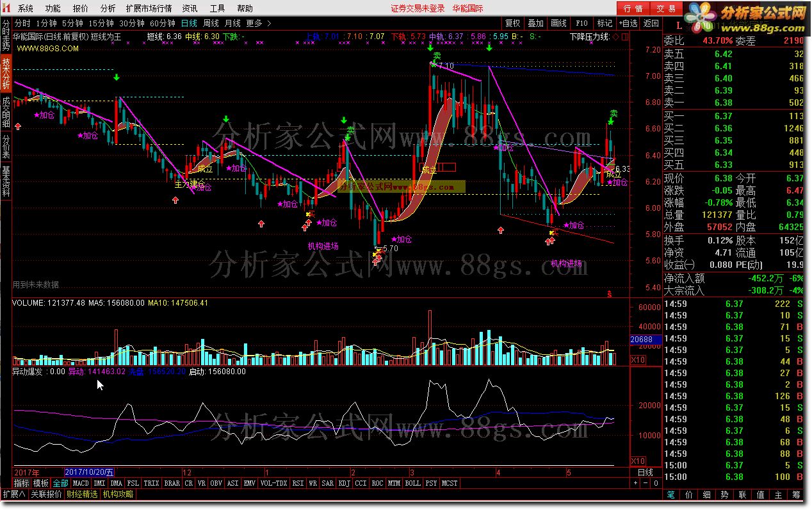Click the X10 scale marker in volume panel
The height and width of the screenshot is (510, 812).
[x=638, y=360]
